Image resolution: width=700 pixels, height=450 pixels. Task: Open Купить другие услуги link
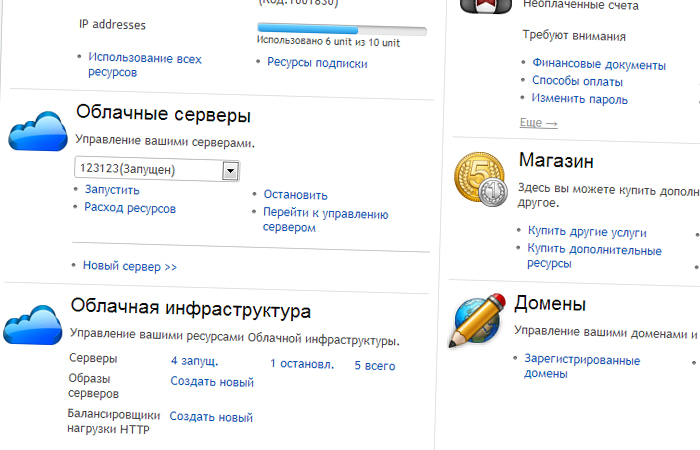587,232
